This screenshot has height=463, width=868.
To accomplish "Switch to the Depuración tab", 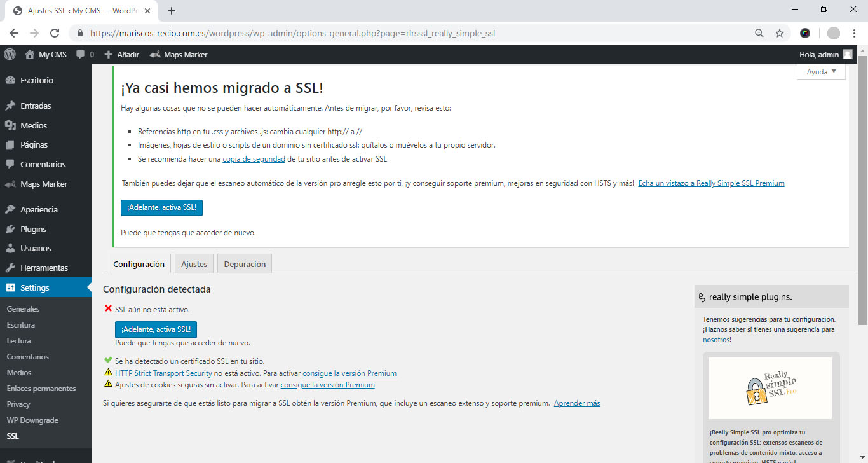I will (x=245, y=264).
